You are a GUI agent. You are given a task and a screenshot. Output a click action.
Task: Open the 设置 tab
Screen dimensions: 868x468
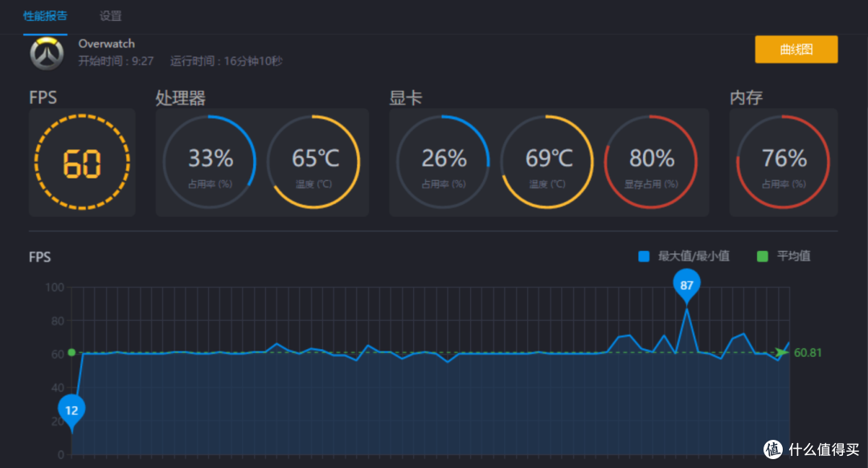(111, 16)
